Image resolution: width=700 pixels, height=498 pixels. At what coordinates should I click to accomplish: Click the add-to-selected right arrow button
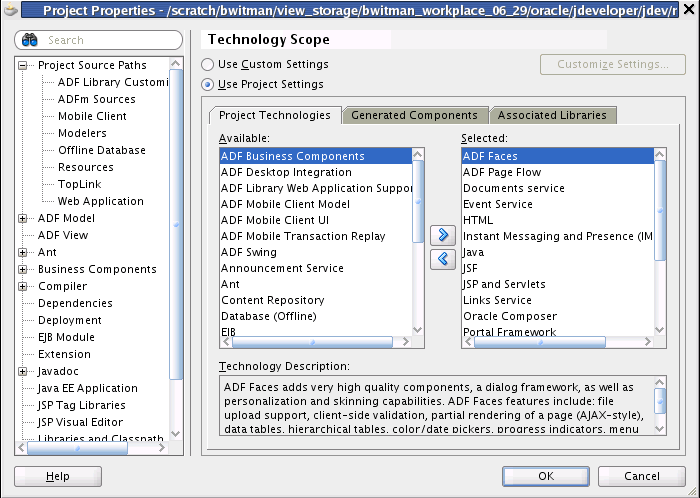click(x=442, y=235)
